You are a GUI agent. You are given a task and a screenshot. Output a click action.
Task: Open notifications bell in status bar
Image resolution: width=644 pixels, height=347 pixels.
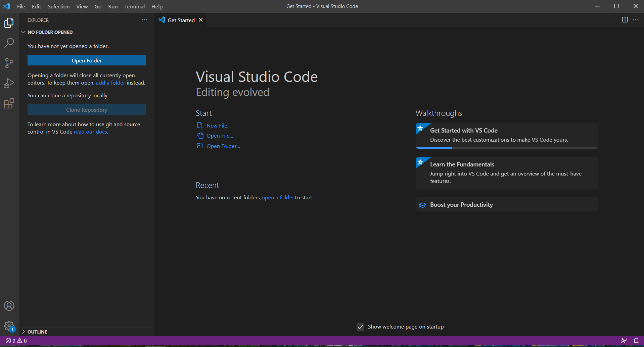click(636, 341)
